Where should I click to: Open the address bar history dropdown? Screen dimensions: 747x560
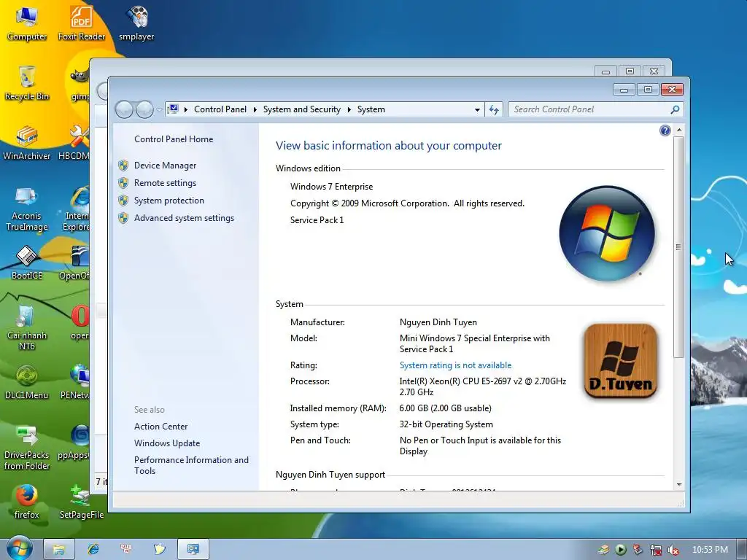(x=477, y=109)
